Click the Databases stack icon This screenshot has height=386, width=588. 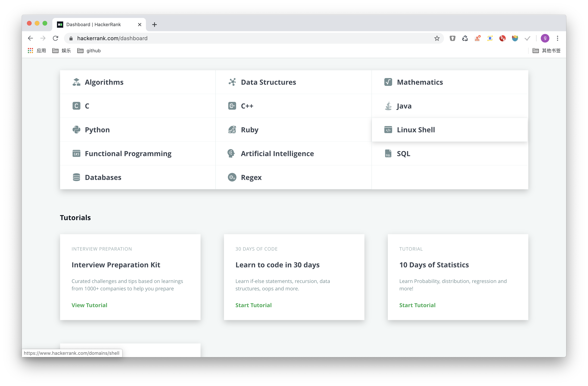coord(76,177)
